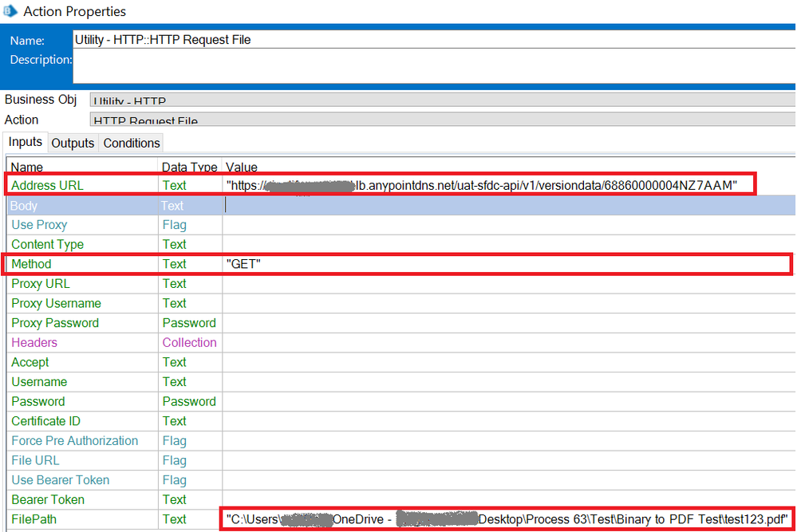Click the Collection data type of Headers
Image resolution: width=797 pixels, height=532 pixels.
click(189, 343)
